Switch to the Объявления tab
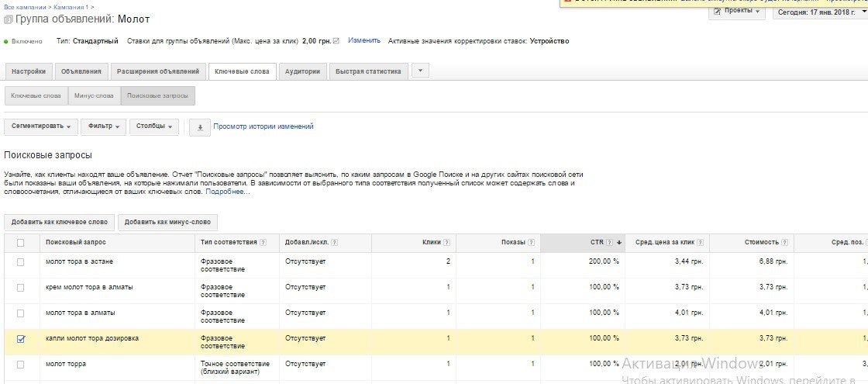Screen dimensions: 868x384 point(81,71)
